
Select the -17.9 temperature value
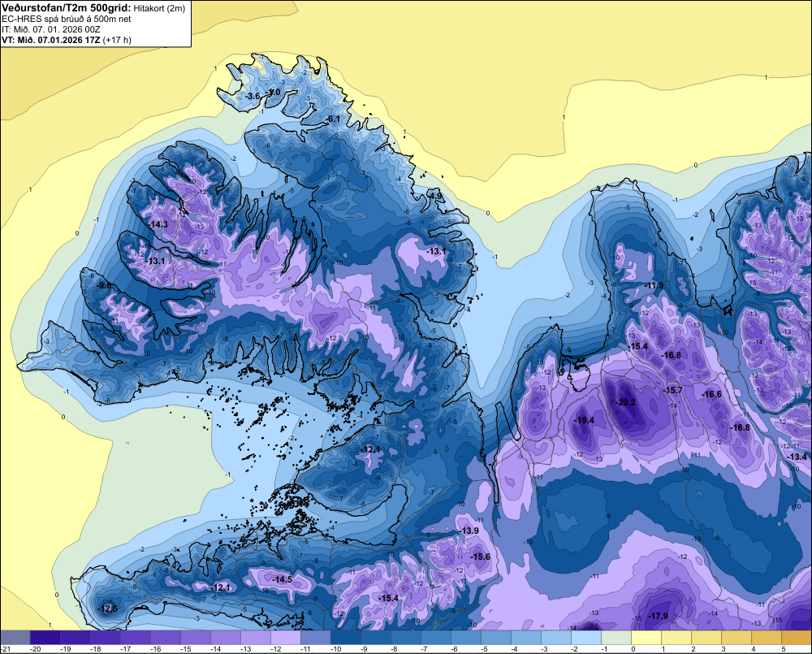click(659, 616)
